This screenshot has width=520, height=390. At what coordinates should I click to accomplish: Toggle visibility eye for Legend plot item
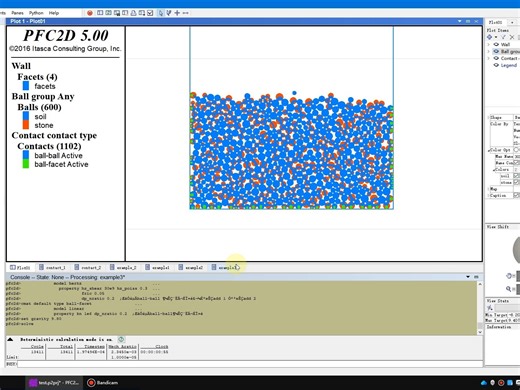click(496, 65)
